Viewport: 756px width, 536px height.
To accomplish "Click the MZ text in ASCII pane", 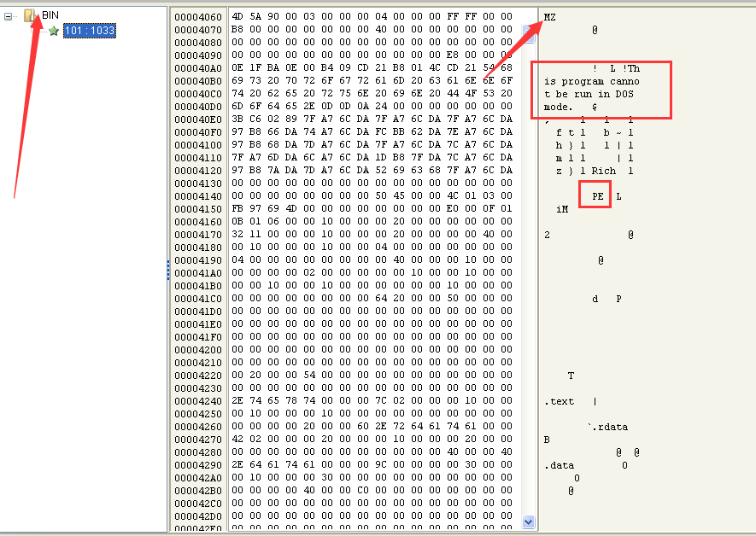I will click(550, 17).
